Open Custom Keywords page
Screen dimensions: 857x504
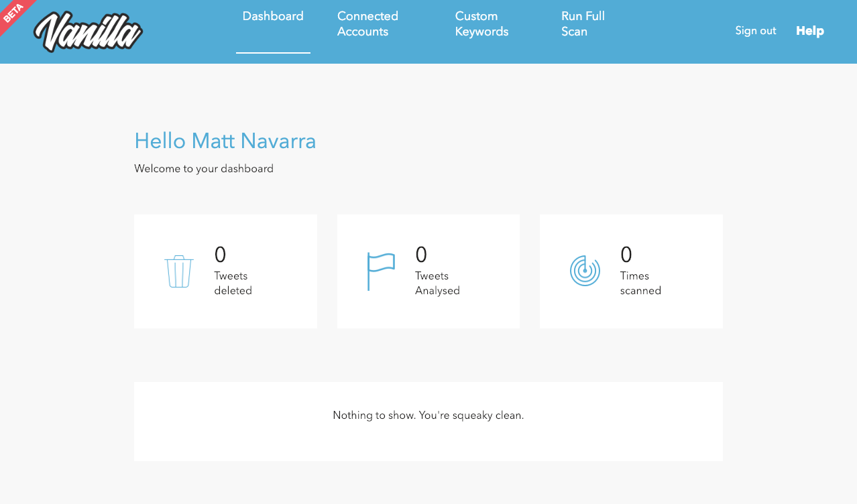click(x=481, y=23)
